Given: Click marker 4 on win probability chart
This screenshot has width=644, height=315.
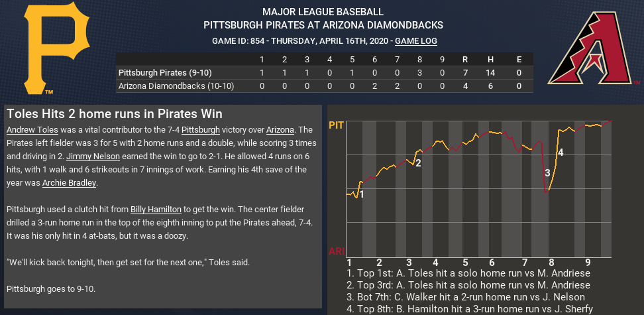Looking at the screenshot, I should point(561,153).
